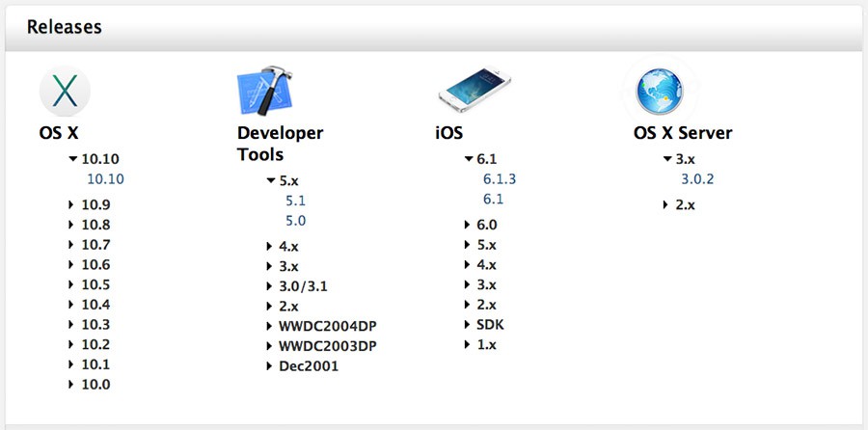This screenshot has width=868, height=430.
Task: Collapse the OS X Server 3.x group
Action: point(667,159)
